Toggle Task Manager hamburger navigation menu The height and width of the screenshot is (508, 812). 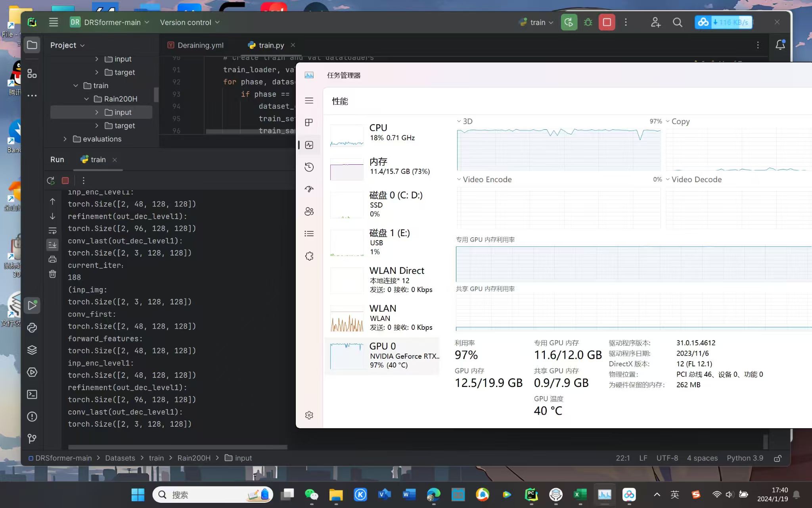[309, 101]
